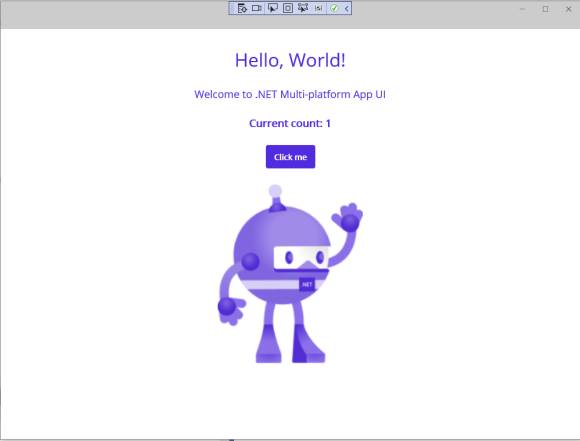Click the "Current count: 1" label
The width and height of the screenshot is (580, 441).
(x=290, y=123)
